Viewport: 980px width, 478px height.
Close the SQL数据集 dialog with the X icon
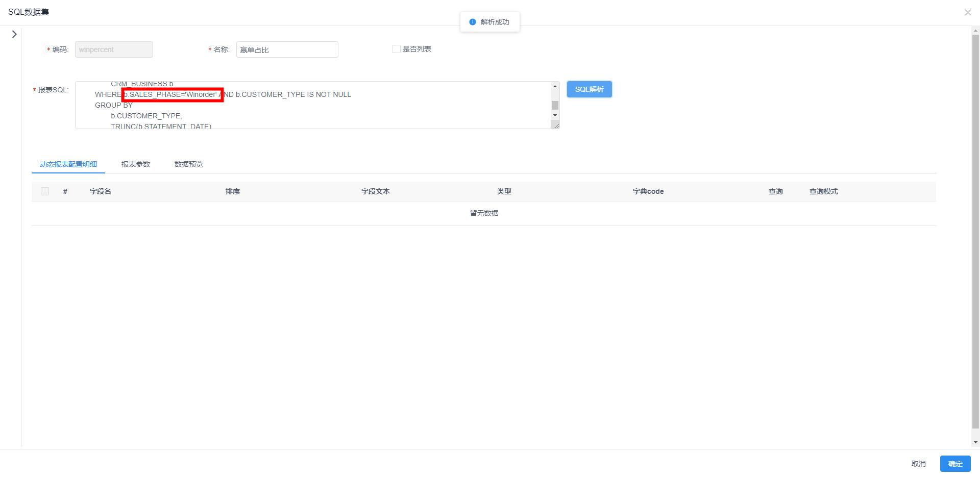968,12
